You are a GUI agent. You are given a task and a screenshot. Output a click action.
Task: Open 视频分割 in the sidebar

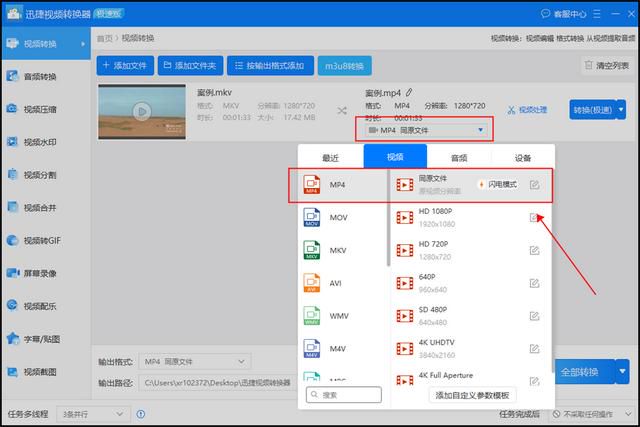(x=46, y=175)
